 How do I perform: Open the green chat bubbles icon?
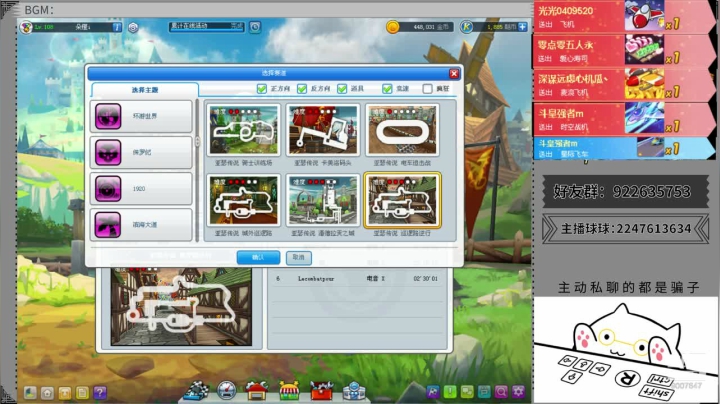tap(467, 392)
